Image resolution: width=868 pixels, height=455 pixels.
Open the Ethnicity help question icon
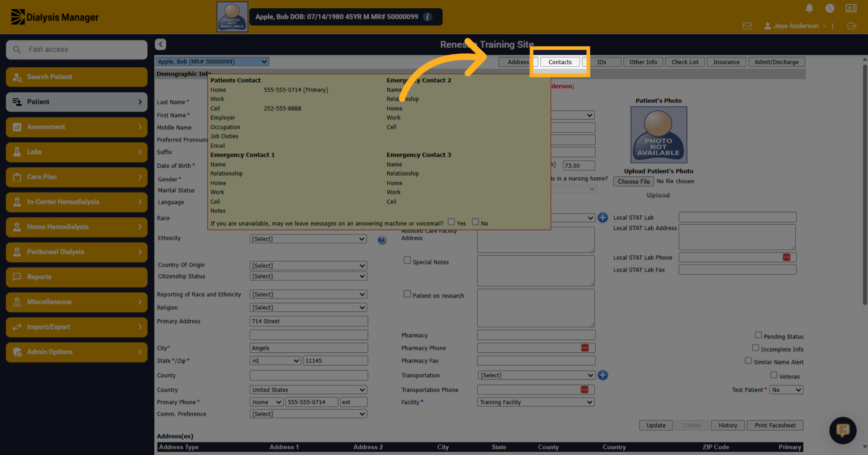(x=382, y=240)
